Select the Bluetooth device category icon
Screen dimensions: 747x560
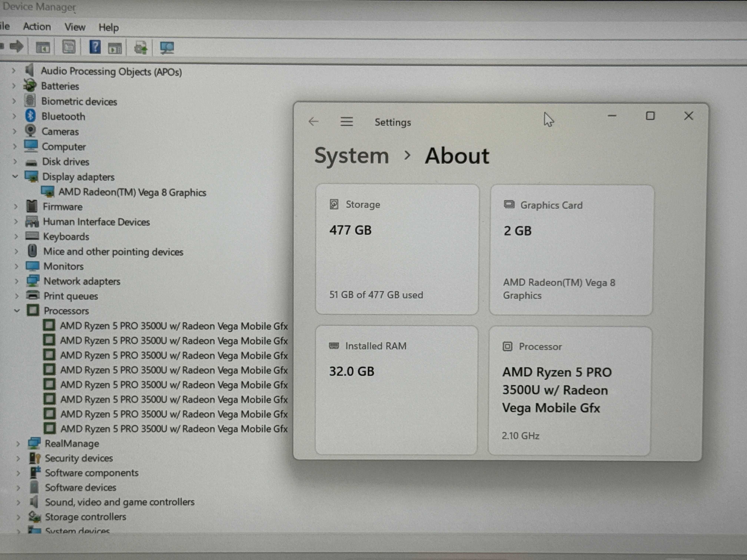pyautogui.click(x=31, y=116)
